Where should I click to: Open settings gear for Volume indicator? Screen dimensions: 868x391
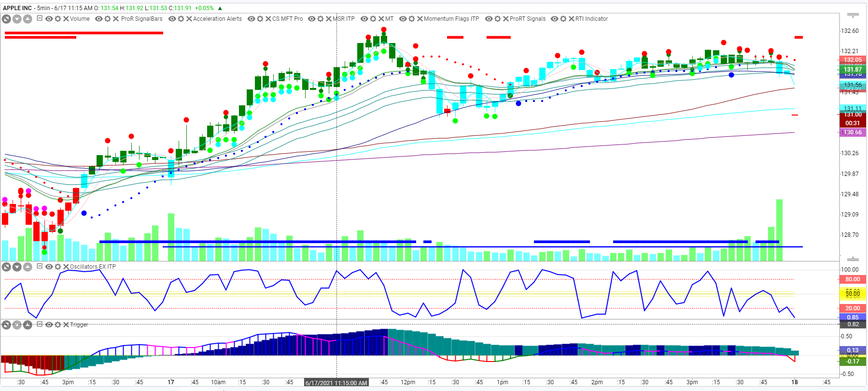click(x=58, y=19)
